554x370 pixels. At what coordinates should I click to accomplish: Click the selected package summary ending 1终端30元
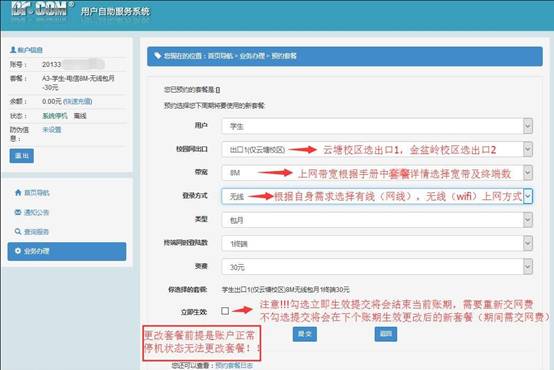pos(285,289)
